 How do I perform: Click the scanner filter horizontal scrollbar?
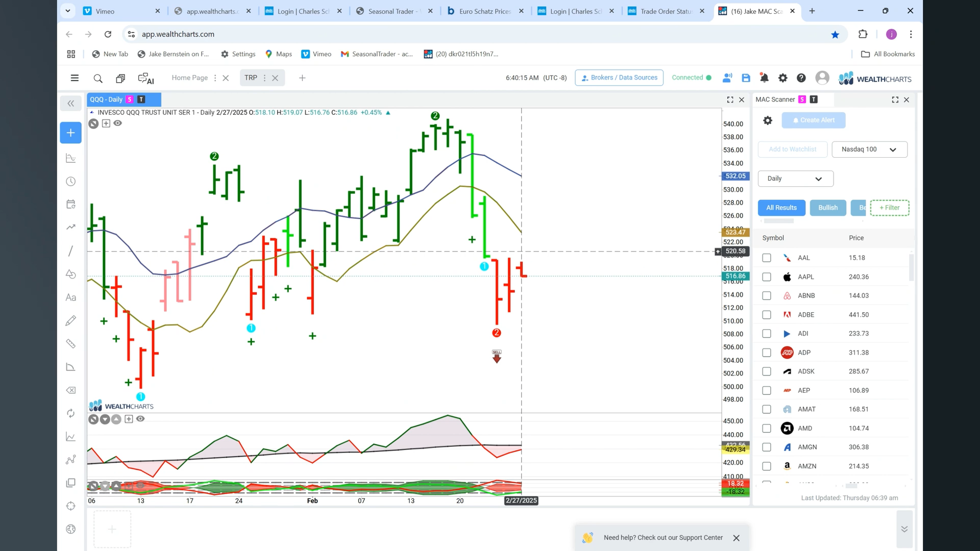pos(778,221)
